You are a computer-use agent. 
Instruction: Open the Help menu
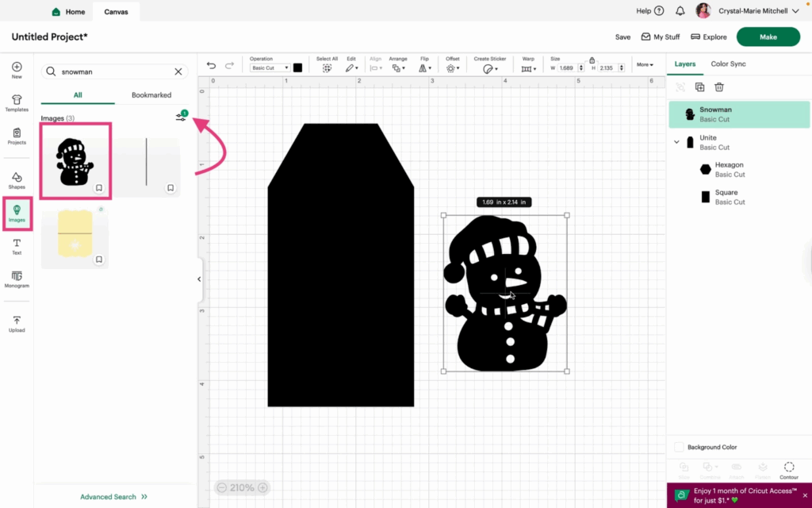pyautogui.click(x=649, y=11)
